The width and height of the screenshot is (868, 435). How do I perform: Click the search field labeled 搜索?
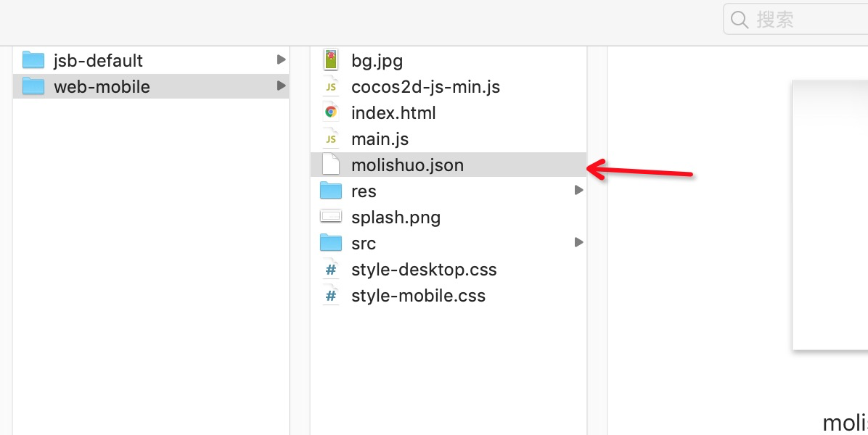(x=806, y=20)
